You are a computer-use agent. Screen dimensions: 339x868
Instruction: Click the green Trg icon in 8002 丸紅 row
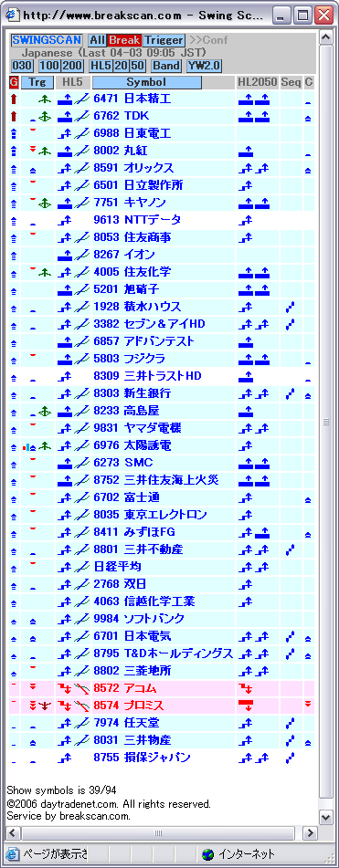point(46,151)
